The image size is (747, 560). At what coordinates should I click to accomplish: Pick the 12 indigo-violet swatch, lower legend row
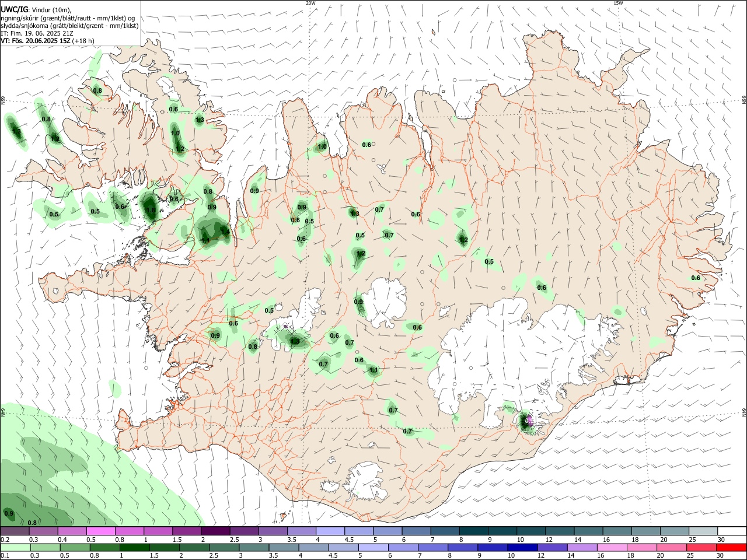(553, 548)
